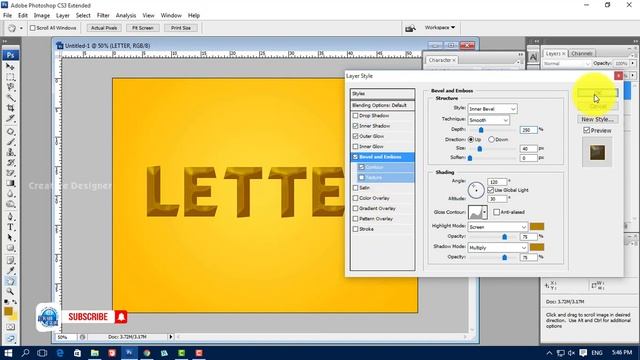The image size is (640, 360).
Task: Open the Layer menu
Action: (x=62, y=16)
